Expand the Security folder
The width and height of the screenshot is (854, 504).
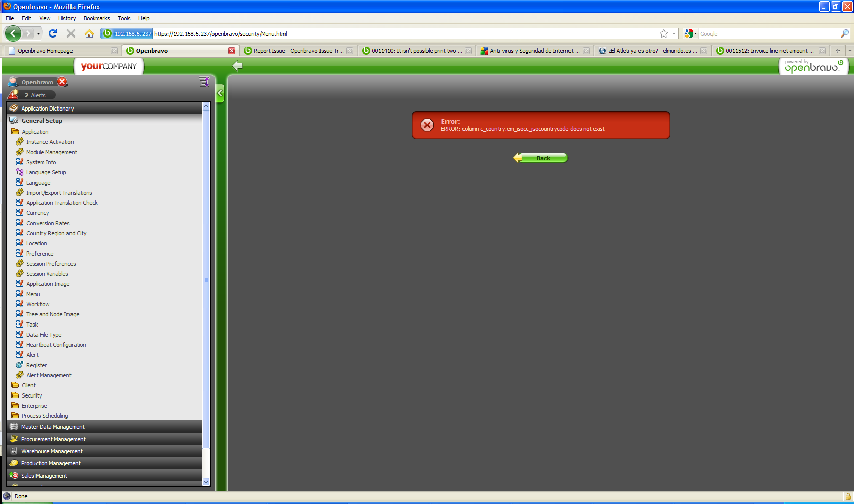[15, 395]
